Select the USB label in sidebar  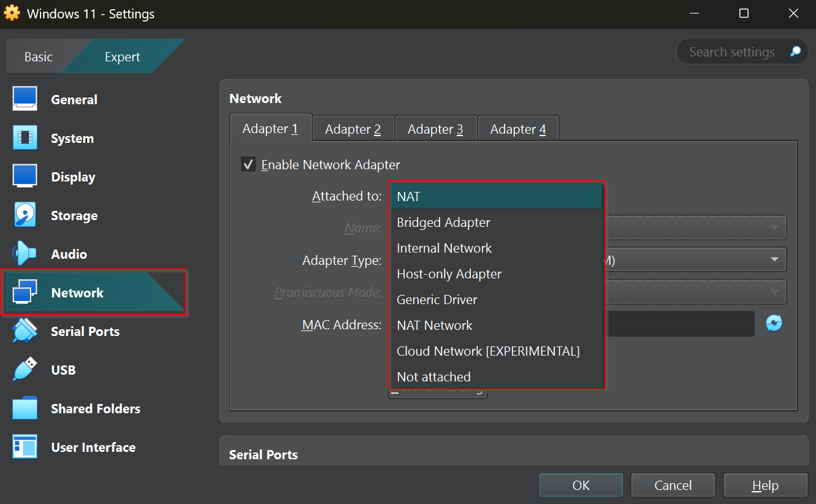(x=63, y=370)
